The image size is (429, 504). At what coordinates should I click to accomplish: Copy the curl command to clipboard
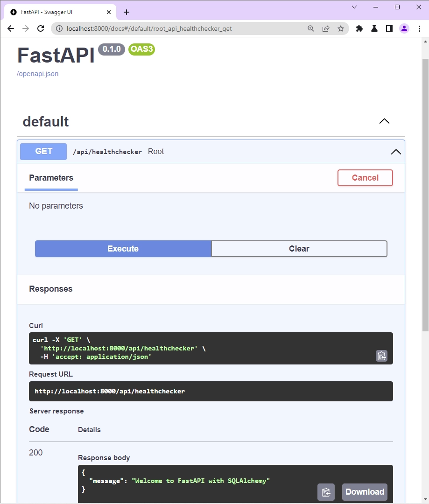click(381, 356)
